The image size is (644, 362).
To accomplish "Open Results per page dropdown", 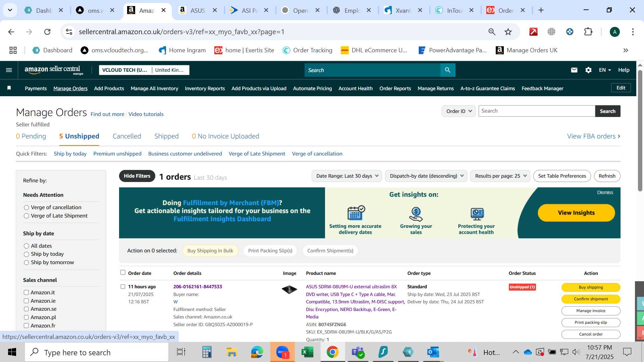I will point(500,176).
